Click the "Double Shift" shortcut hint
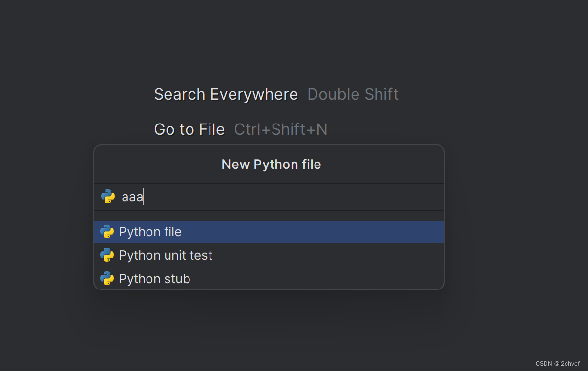 tap(353, 94)
